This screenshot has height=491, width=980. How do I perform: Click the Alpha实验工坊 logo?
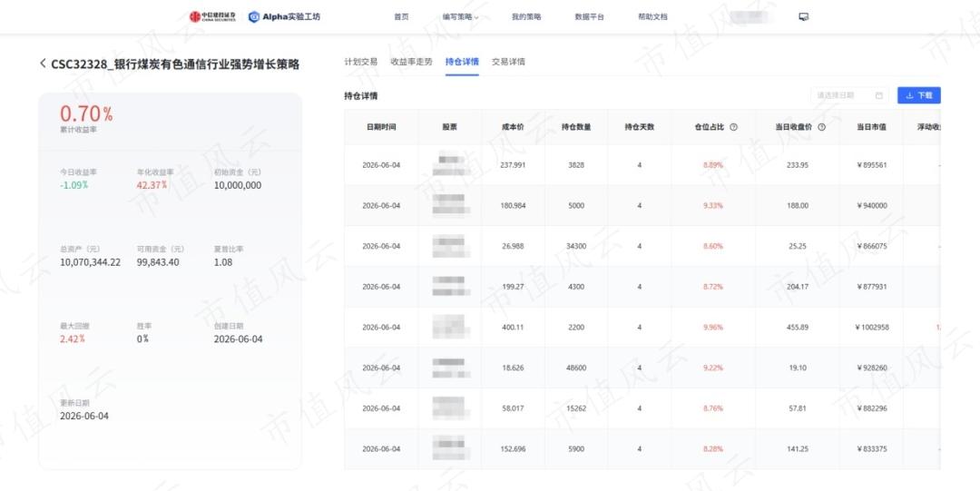click(x=284, y=17)
